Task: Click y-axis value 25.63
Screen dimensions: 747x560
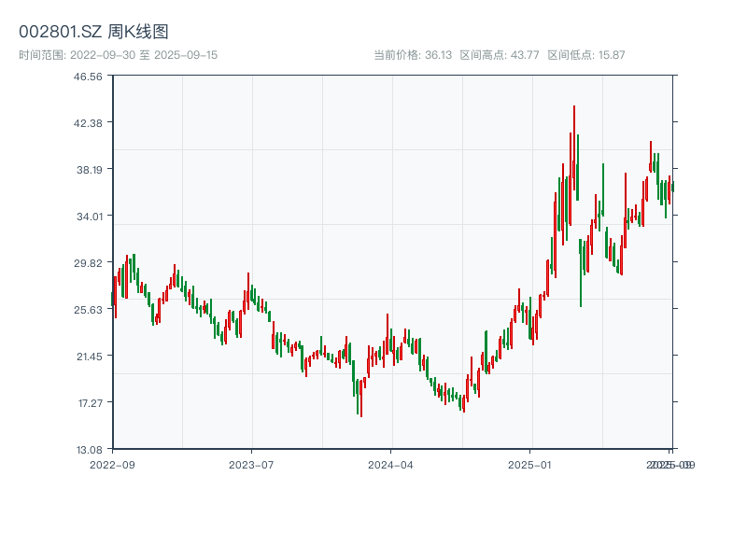Action: click(88, 310)
